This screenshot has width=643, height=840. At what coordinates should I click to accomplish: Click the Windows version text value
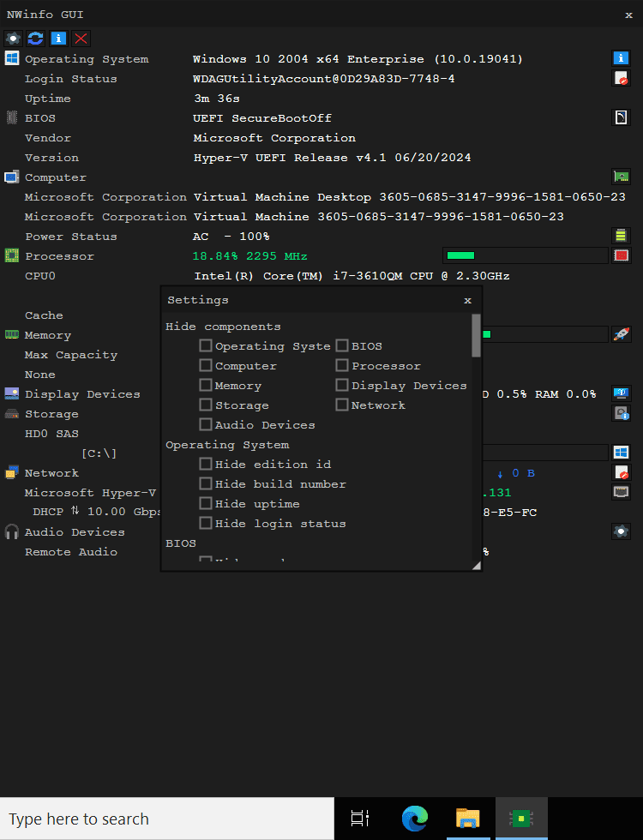click(x=358, y=59)
